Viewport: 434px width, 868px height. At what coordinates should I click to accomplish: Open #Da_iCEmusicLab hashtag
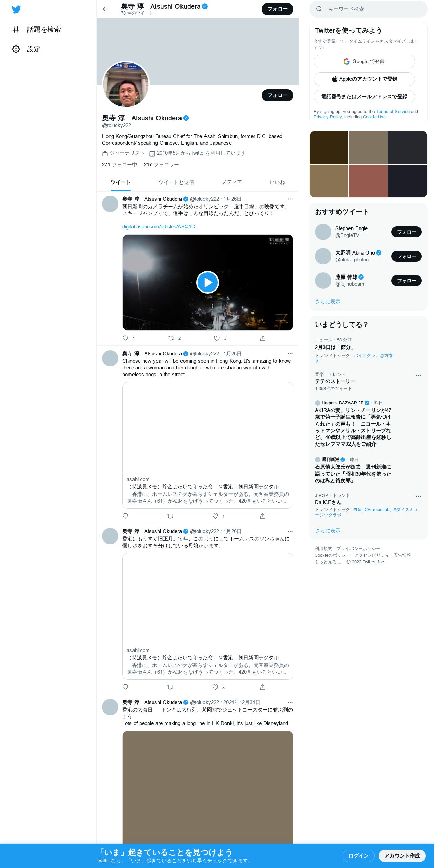371,510
